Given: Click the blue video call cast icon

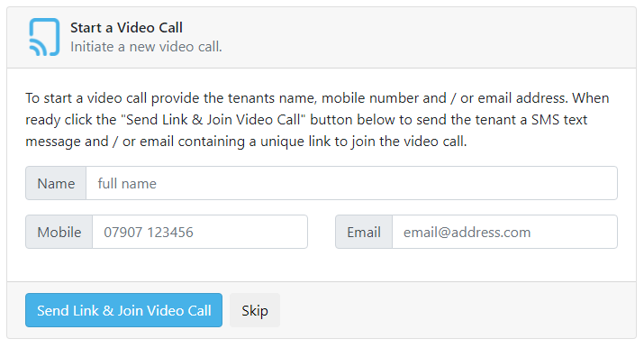Looking at the screenshot, I should tap(44, 37).
